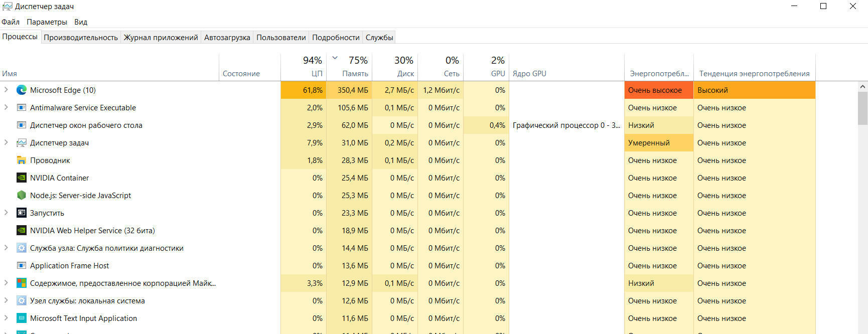Sort by the GPU column header
868x334 pixels.
(x=486, y=67)
